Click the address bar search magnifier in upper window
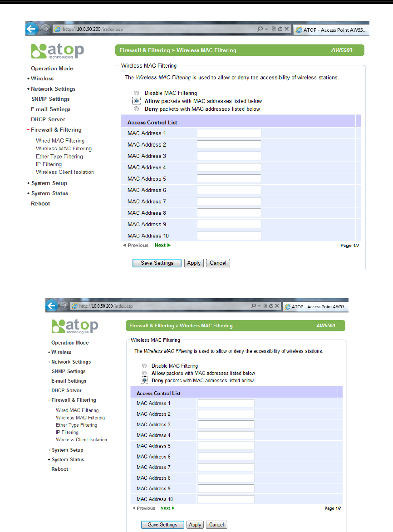Screen dimensions: 393x532 [260, 29]
